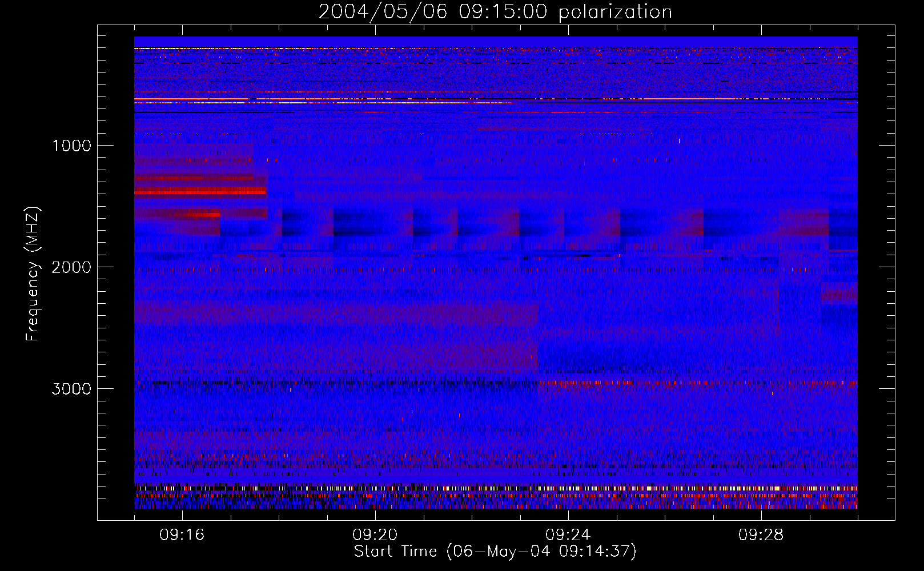Click the 09:24 time axis label
Image resolution: width=924 pixels, height=571 pixels.
[x=568, y=535]
